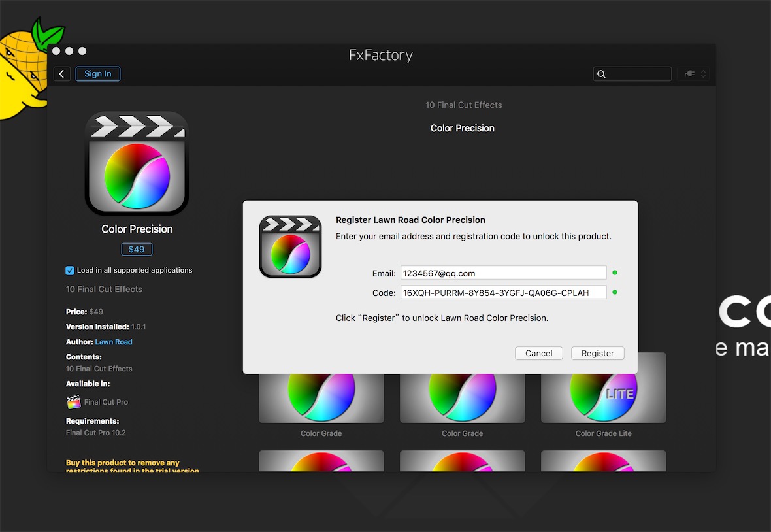Select the first Color Grade thumbnail
The width and height of the screenshot is (771, 532).
click(321, 397)
